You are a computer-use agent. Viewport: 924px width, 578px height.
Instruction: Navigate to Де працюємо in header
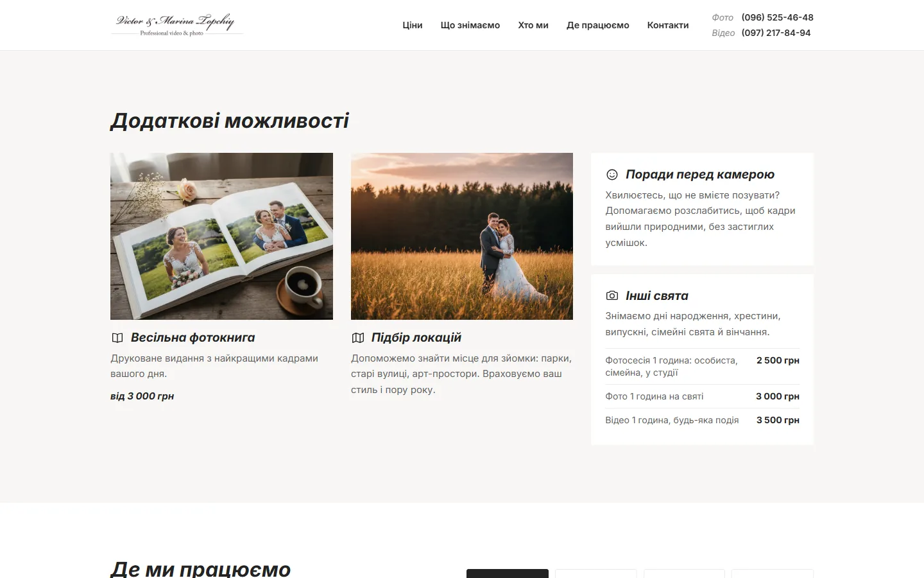point(598,25)
